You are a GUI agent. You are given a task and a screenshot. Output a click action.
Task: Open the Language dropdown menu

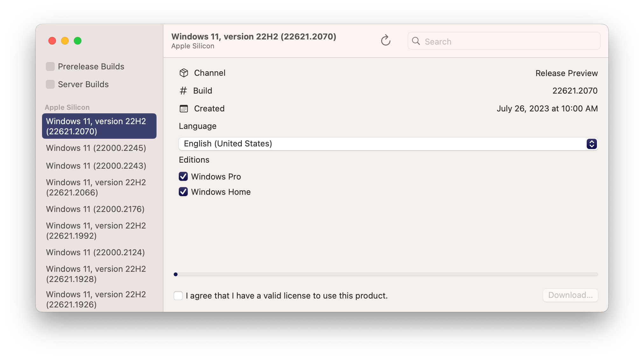[389, 144]
